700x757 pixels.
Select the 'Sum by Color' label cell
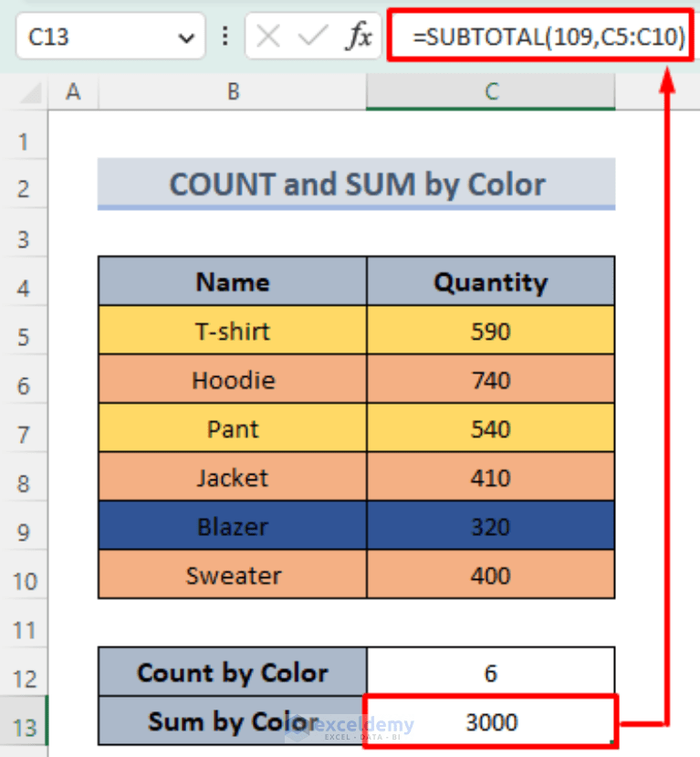point(233,721)
